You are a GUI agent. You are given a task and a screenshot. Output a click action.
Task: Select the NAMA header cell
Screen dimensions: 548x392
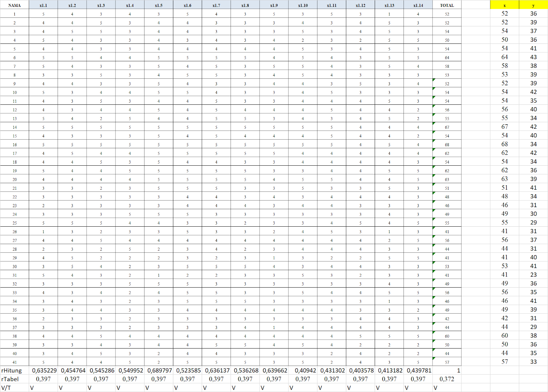[14, 5]
